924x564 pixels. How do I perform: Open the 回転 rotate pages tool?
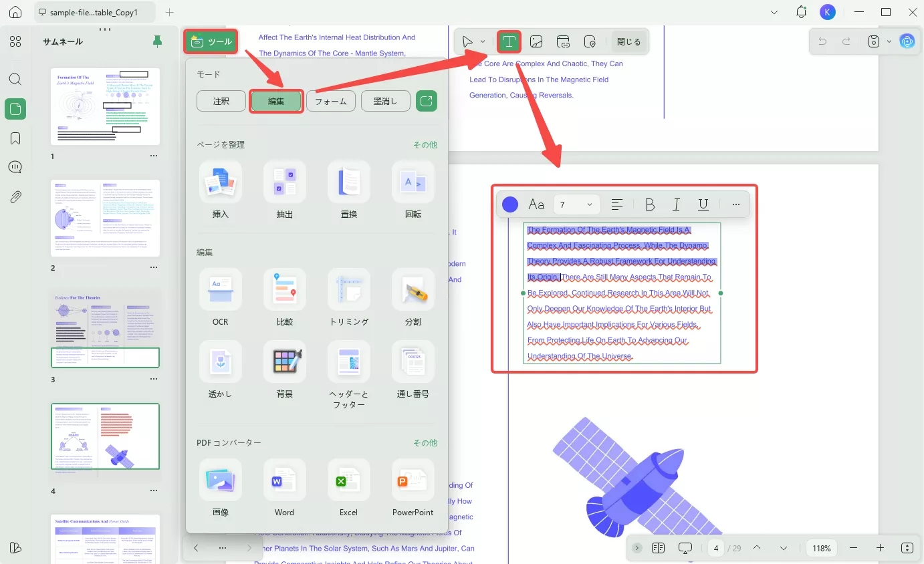click(x=413, y=190)
